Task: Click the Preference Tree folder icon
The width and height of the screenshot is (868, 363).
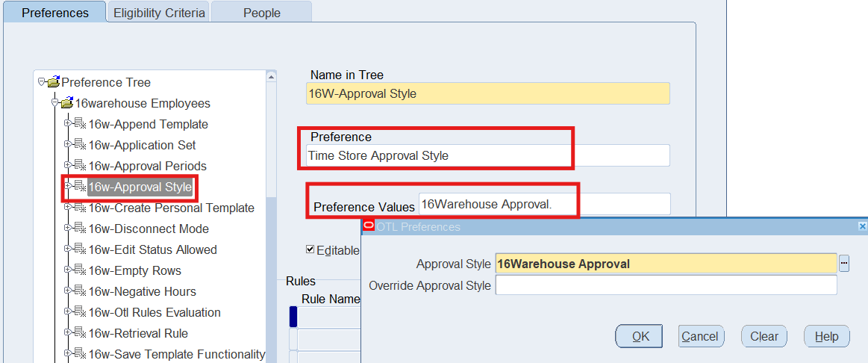Action: tap(54, 82)
